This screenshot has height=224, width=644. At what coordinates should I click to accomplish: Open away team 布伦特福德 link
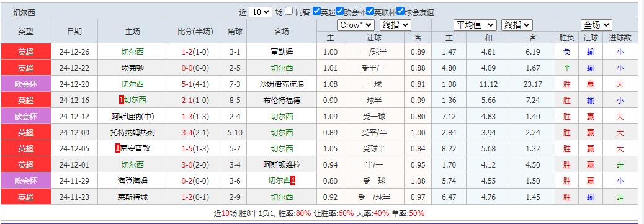click(282, 101)
